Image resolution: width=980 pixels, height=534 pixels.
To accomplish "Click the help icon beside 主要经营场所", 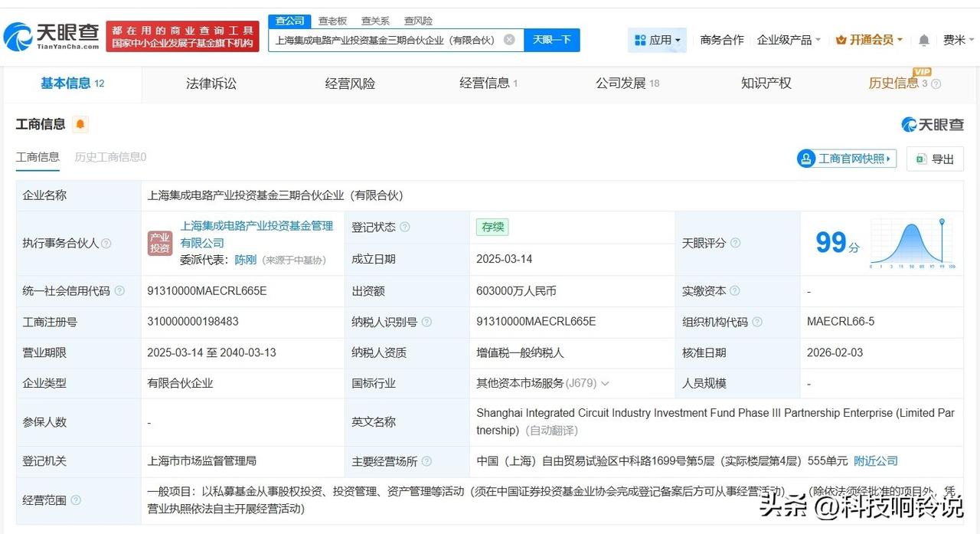I will point(426,461).
